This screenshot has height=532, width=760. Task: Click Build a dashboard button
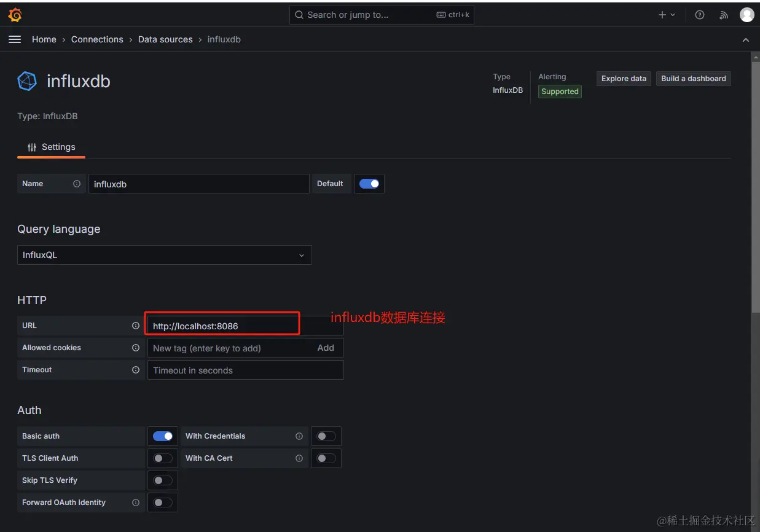click(694, 79)
